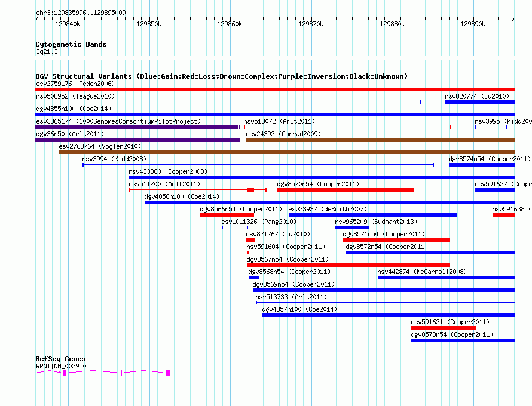Screen dimensions: 532x406
Task: Click esv33932 (deSmith2007) label
Action: (x=328, y=209)
